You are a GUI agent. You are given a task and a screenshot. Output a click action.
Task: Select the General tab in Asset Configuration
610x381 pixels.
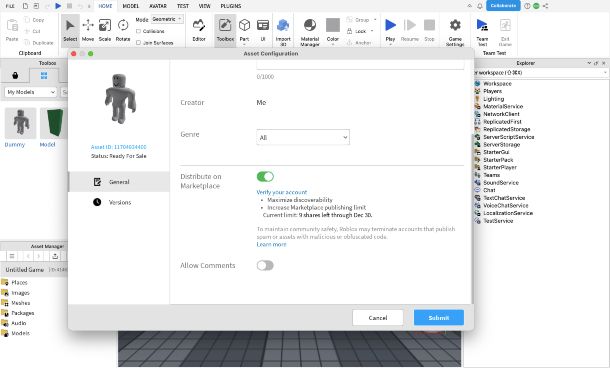(119, 182)
